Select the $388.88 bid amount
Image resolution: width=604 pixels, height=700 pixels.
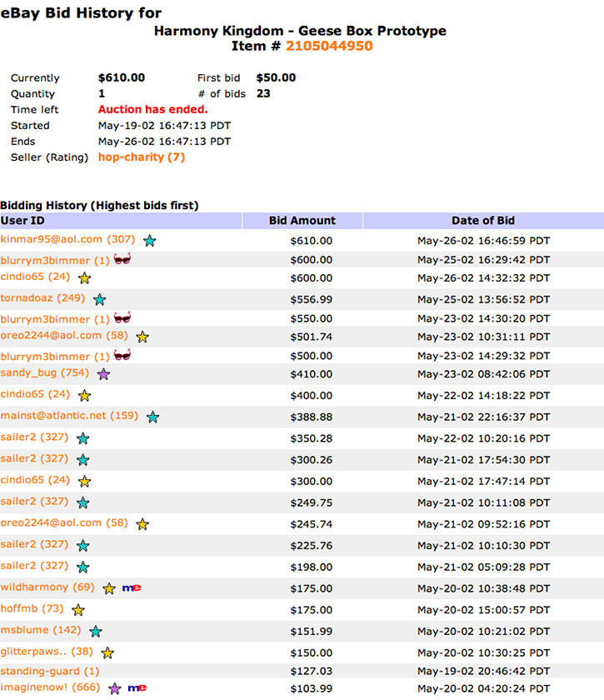pos(311,417)
